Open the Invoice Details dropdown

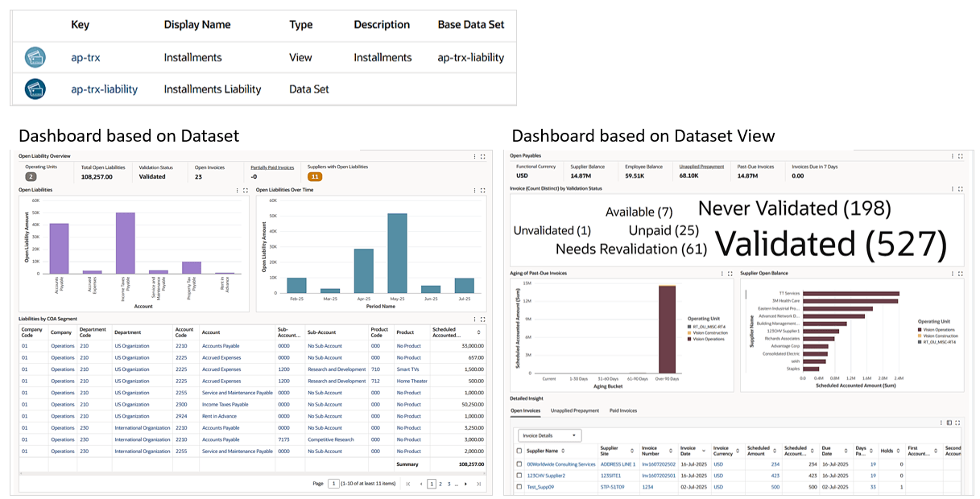(x=551, y=436)
